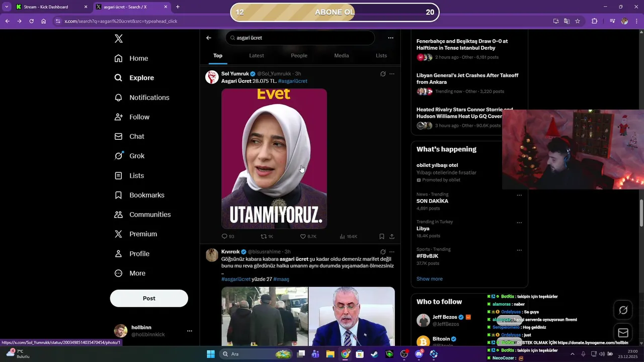This screenshot has height=362, width=644.
Task: Open Kıvırcık profile avatar
Action: point(212,255)
